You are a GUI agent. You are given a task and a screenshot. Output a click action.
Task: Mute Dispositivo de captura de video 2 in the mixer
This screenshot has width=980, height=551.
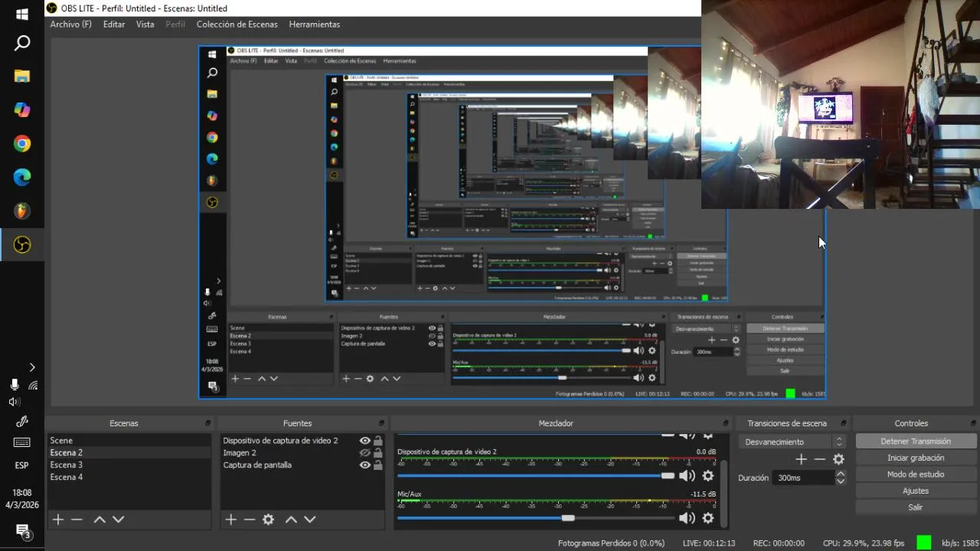point(688,476)
